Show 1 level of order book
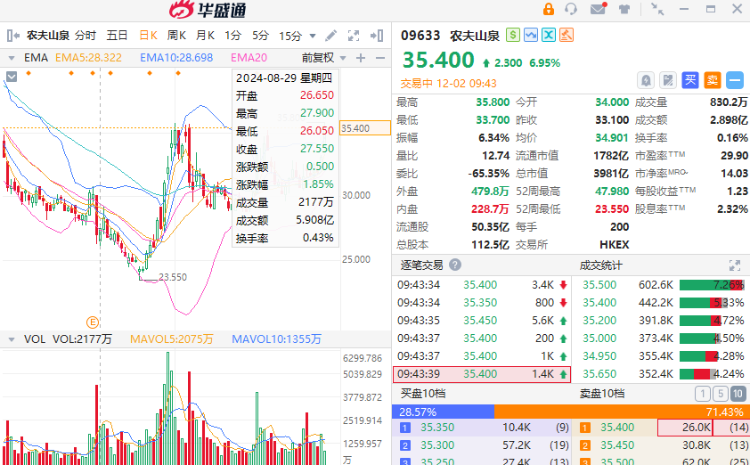 [x=702, y=394]
